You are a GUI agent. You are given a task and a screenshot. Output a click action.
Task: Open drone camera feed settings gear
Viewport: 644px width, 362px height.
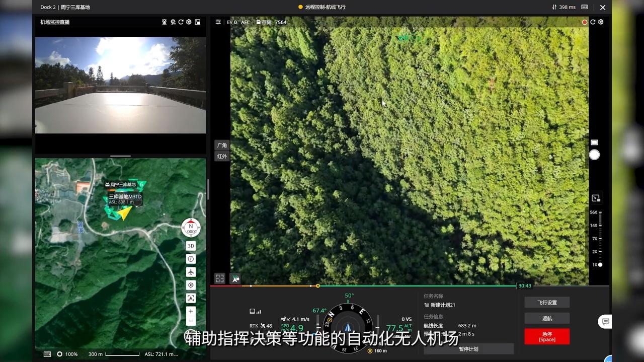601,22
